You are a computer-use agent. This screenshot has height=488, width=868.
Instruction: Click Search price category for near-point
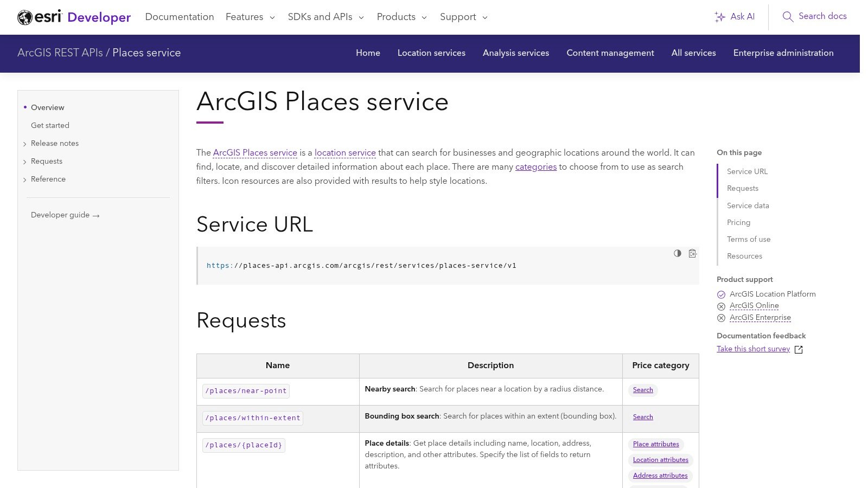[x=643, y=390]
